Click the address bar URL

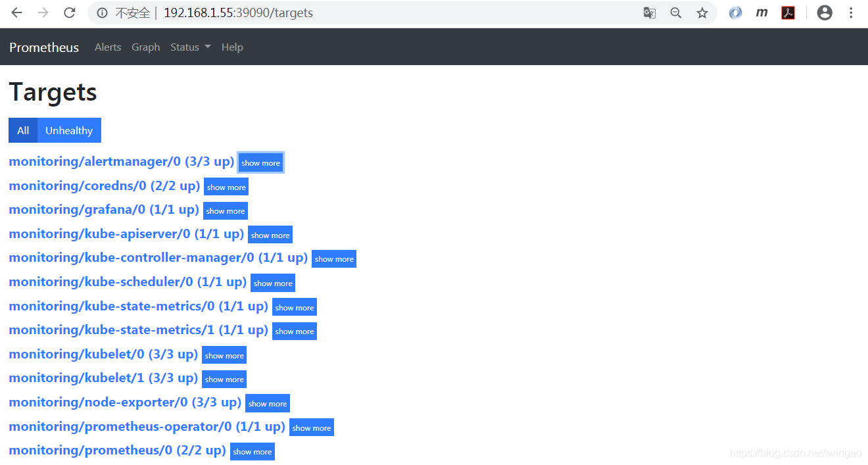pos(238,12)
